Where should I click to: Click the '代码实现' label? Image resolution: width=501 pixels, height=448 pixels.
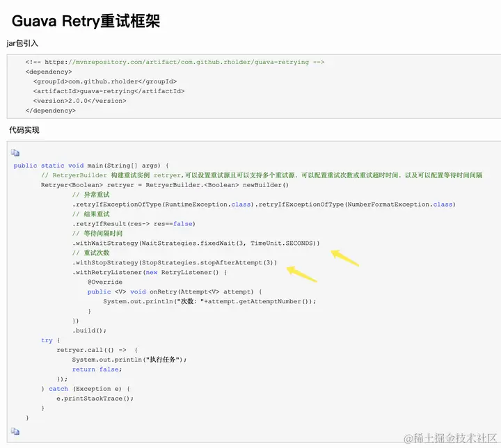coord(24,130)
